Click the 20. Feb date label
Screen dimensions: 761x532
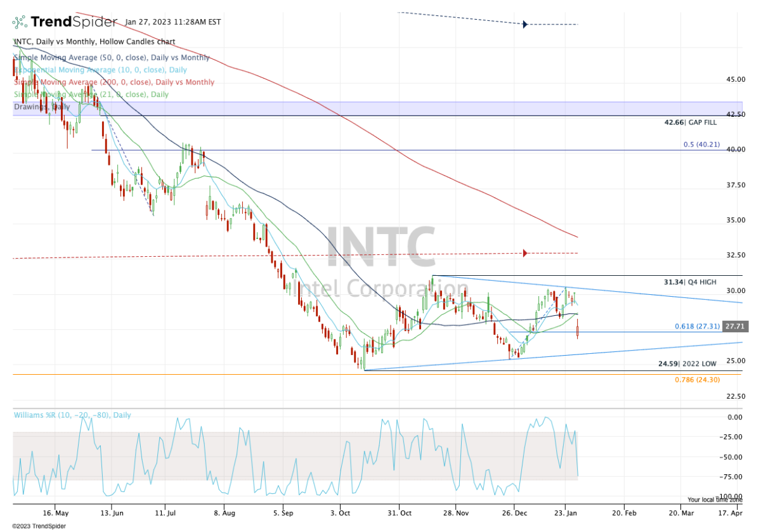(x=625, y=513)
